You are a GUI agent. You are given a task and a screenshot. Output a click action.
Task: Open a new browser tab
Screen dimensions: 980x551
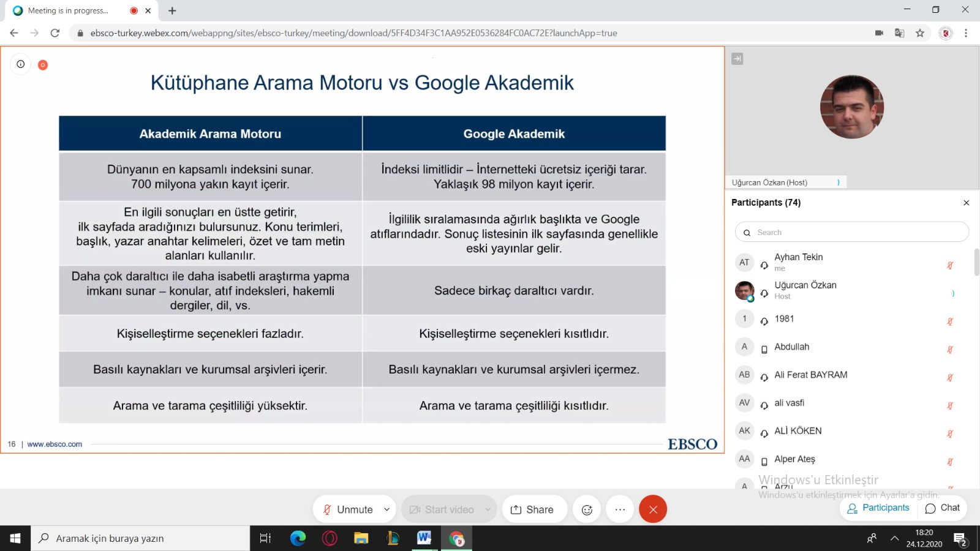(x=172, y=10)
